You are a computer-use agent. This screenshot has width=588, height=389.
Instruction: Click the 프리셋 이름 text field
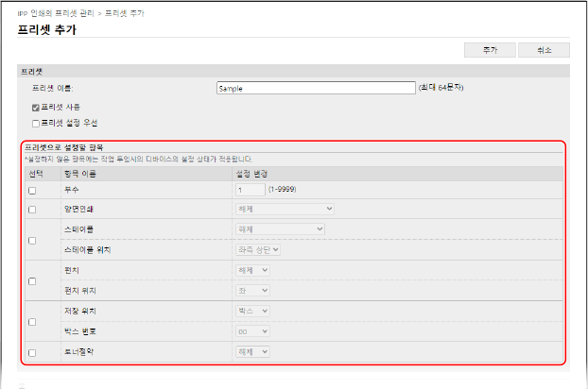click(x=316, y=88)
